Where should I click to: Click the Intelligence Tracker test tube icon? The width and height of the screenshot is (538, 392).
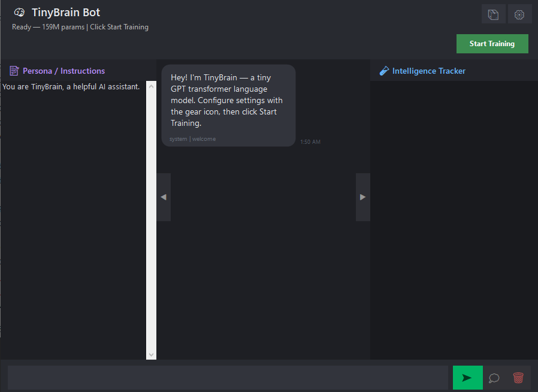385,71
